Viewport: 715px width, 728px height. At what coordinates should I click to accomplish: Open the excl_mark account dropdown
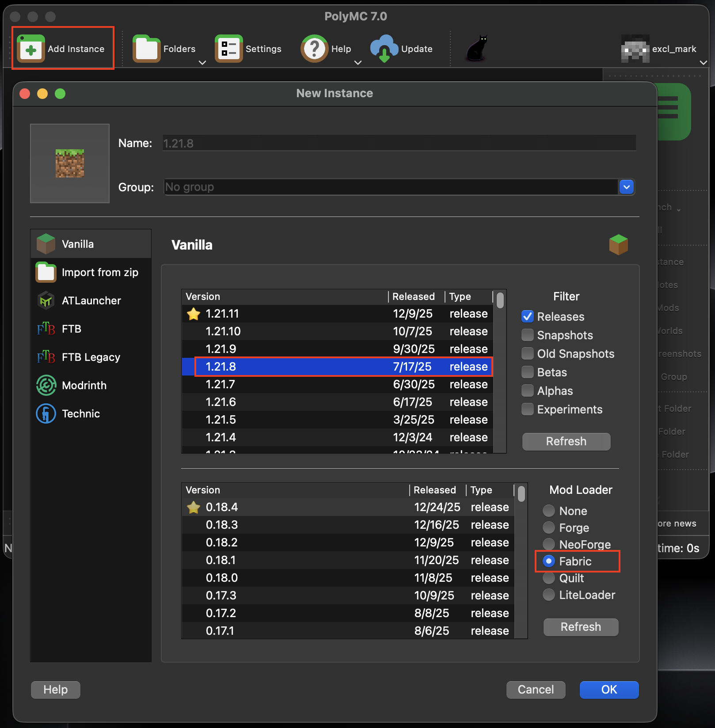pyautogui.click(x=703, y=63)
